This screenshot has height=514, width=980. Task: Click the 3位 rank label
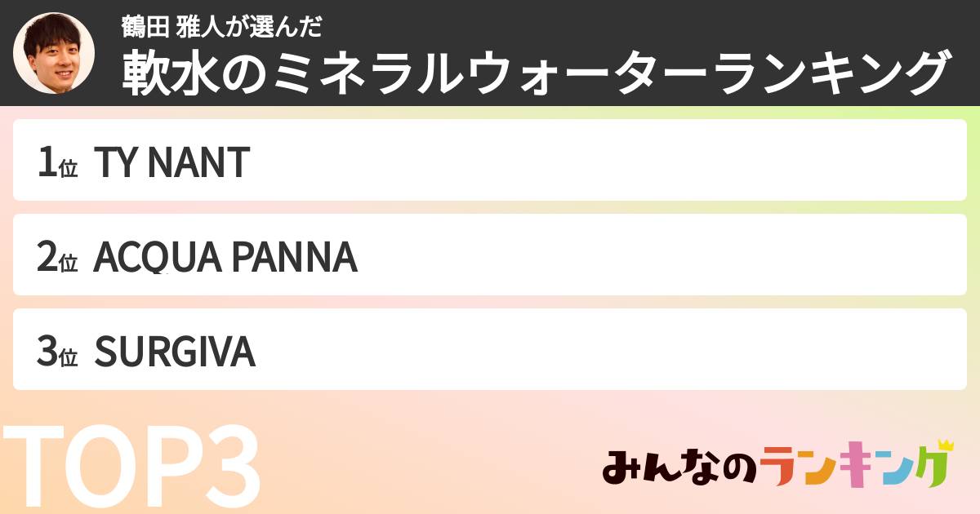pyautogui.click(x=57, y=352)
